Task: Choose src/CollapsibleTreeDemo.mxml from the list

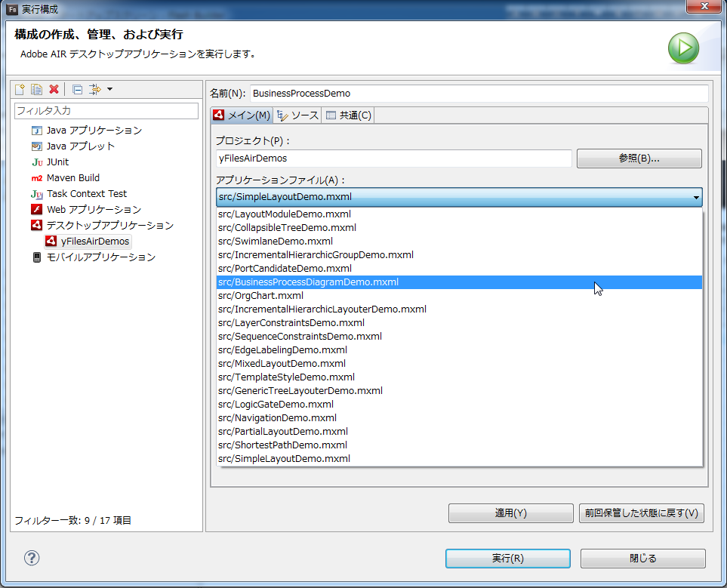Action: (x=460, y=228)
